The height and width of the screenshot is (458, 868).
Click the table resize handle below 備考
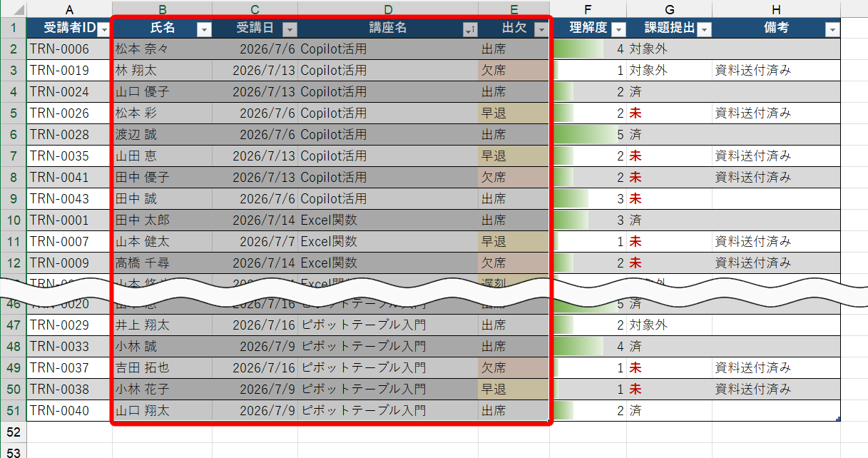pyautogui.click(x=837, y=419)
